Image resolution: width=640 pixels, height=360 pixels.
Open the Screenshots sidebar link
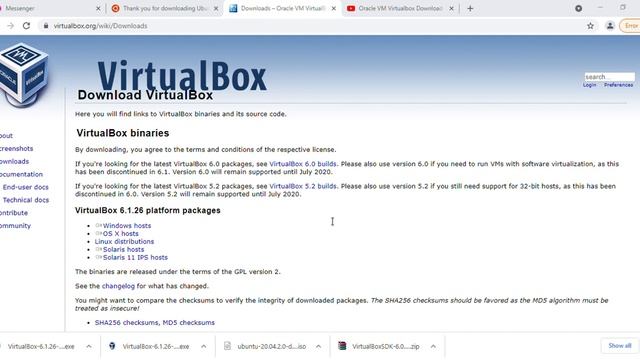point(16,149)
